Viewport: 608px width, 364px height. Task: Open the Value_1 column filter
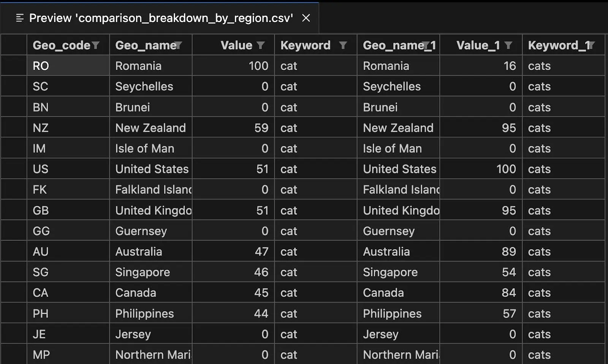pos(508,46)
